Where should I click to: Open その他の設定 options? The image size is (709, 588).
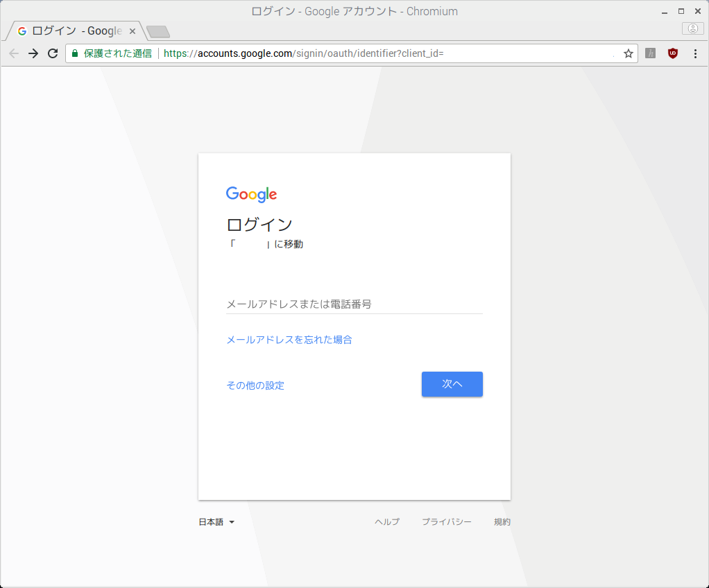pos(255,386)
